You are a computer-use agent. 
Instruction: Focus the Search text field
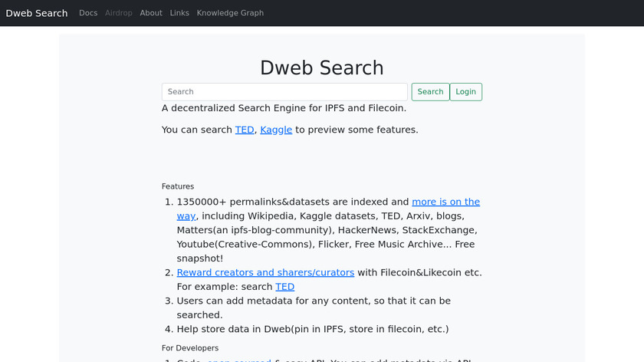(x=284, y=92)
